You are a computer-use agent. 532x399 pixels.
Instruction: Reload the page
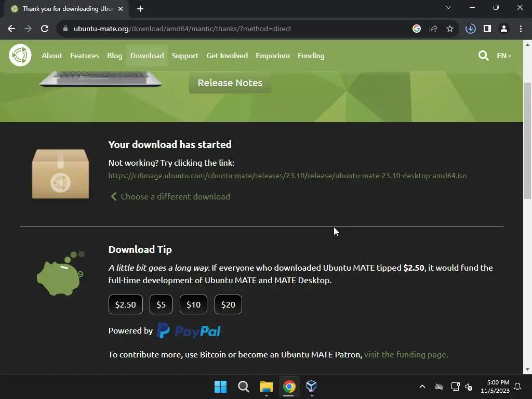[45, 29]
